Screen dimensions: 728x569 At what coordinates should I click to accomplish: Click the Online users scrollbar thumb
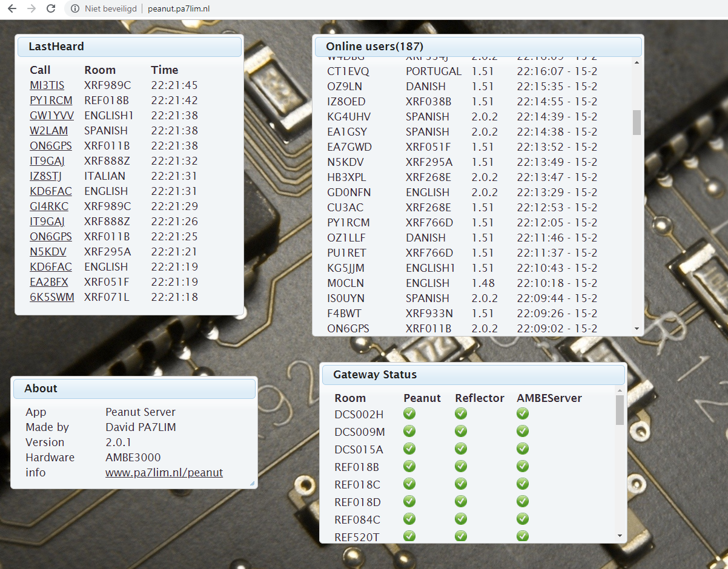637,122
